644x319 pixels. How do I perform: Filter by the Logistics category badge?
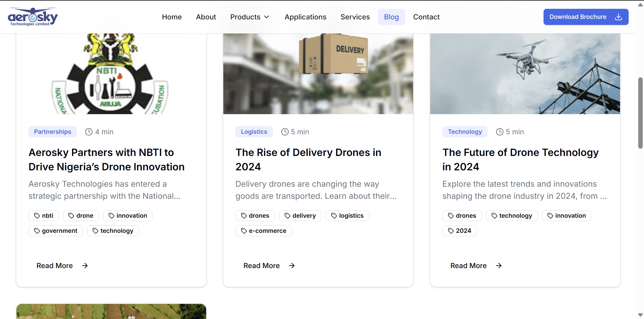pyautogui.click(x=254, y=132)
